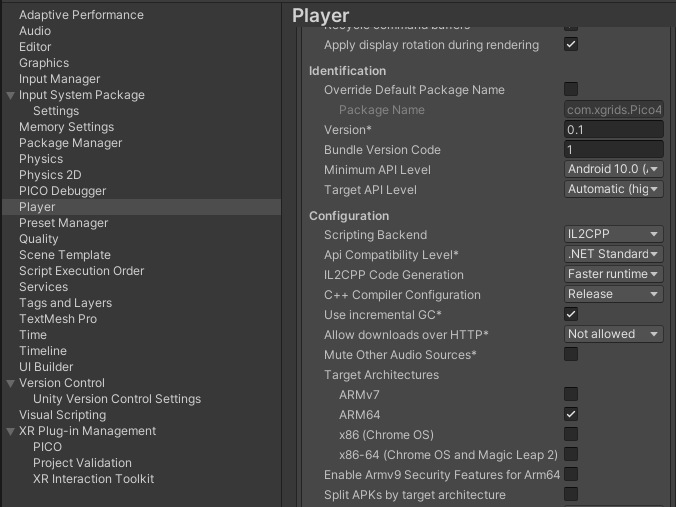Viewport: 676px width, 507px height.
Task: Open IL2CPP Code Generation dropdown
Action: pos(613,274)
